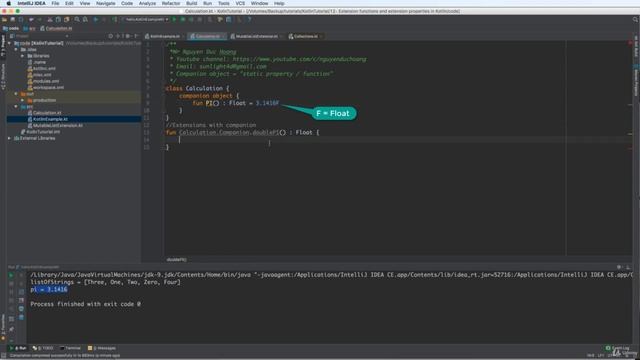This screenshot has width=640, height=360.
Task: Click the Project vertical side tab
Action: coord(3,46)
